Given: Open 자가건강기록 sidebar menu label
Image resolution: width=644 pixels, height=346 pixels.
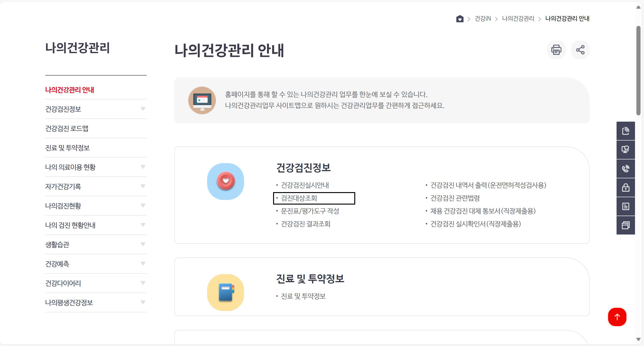Looking at the screenshot, I should [63, 187].
